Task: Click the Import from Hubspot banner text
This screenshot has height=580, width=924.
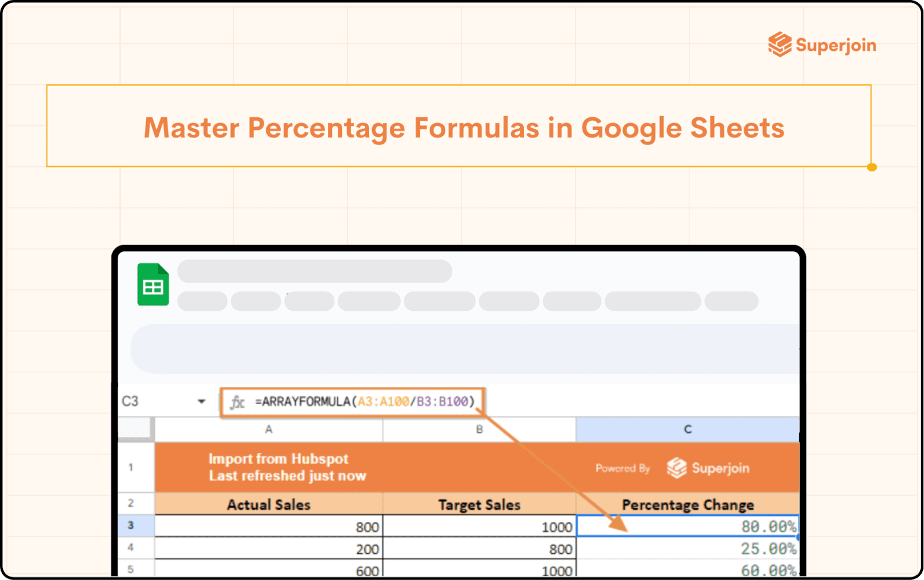Action: tap(278, 459)
